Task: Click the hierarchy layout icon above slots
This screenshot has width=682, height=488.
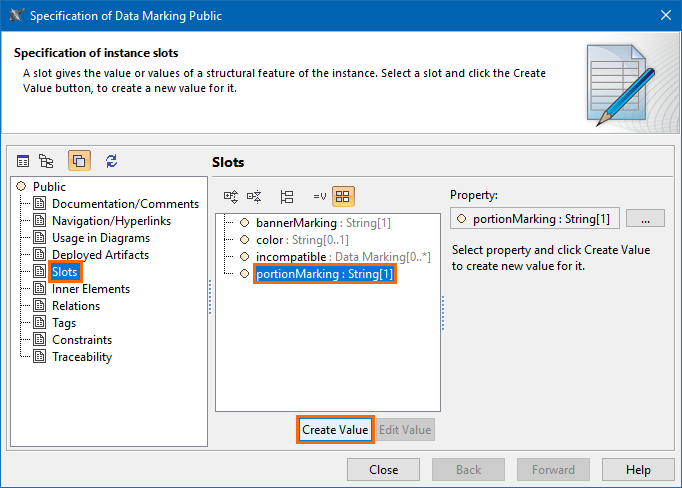Action: tap(287, 197)
